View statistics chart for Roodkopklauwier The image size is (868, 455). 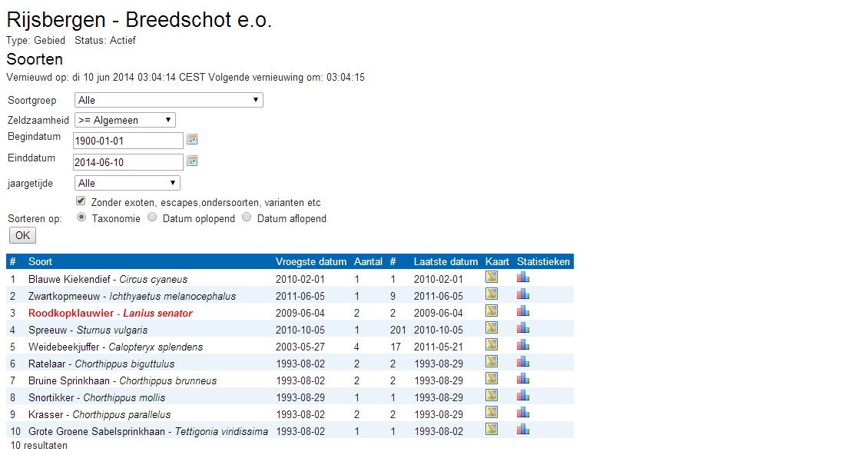522,311
